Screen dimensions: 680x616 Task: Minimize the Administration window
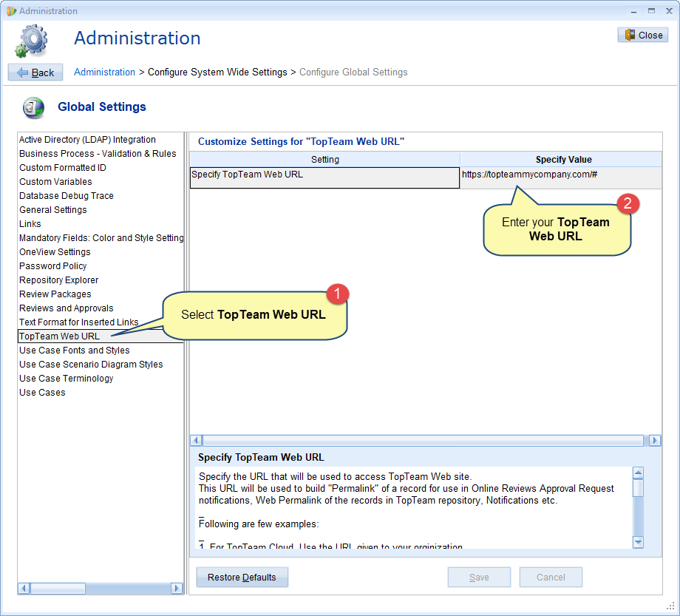pos(633,11)
